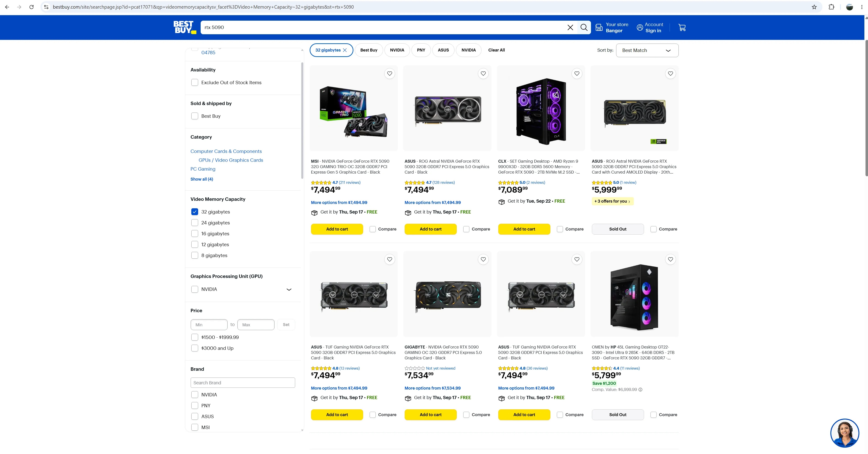
Task: Select the ASUS filter chip
Action: click(x=443, y=50)
